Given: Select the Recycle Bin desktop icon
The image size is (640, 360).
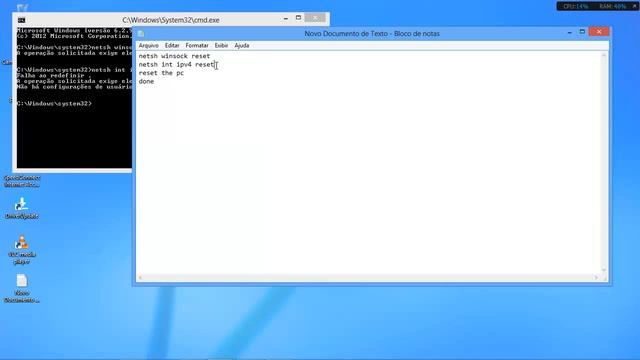Looking at the screenshot, I should click(22, 7).
